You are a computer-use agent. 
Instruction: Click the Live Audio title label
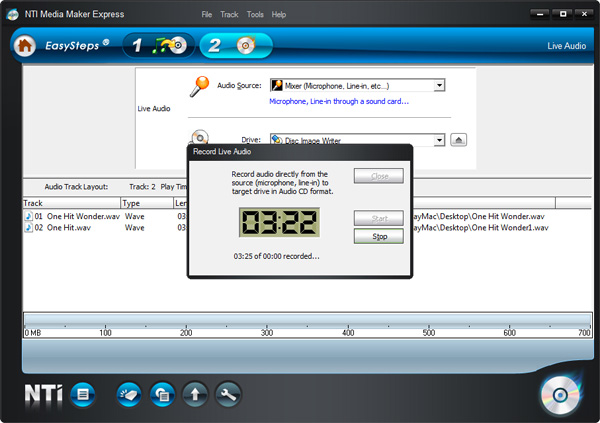point(566,46)
